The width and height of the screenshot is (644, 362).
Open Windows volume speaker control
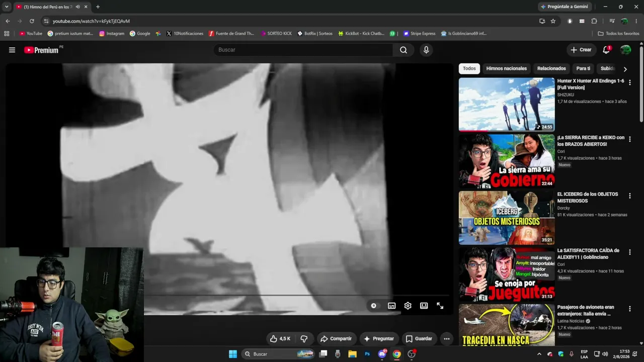[605, 354]
